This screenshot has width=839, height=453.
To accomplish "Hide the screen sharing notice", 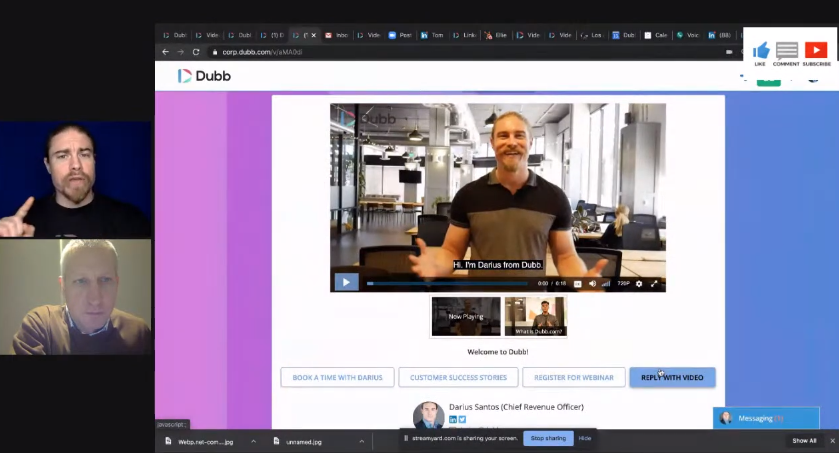I will [585, 438].
